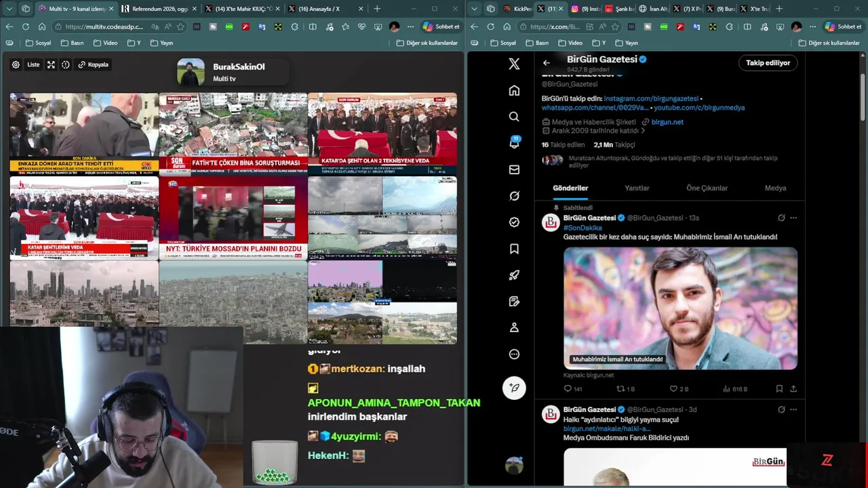Viewport: 868px width, 488px height.
Task: Retweet the İsmail Arı tweet
Action: coord(625,389)
